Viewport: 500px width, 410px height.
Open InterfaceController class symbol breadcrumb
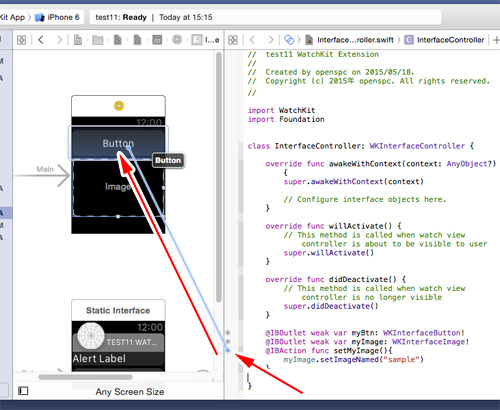pos(444,40)
